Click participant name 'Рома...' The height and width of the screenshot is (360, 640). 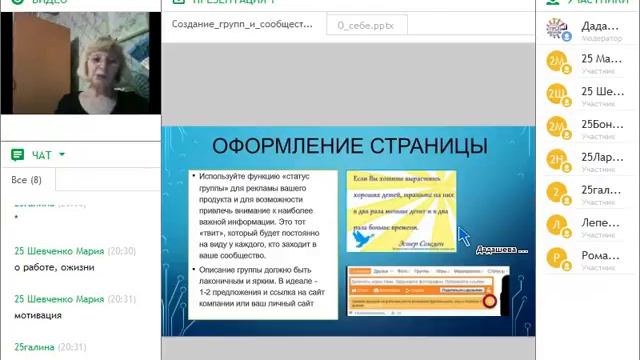coord(600,255)
